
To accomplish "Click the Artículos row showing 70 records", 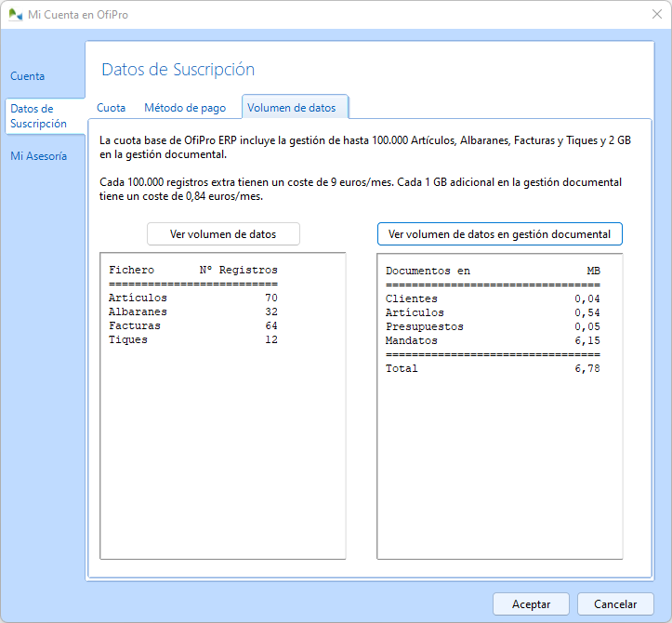I will click(x=192, y=298).
